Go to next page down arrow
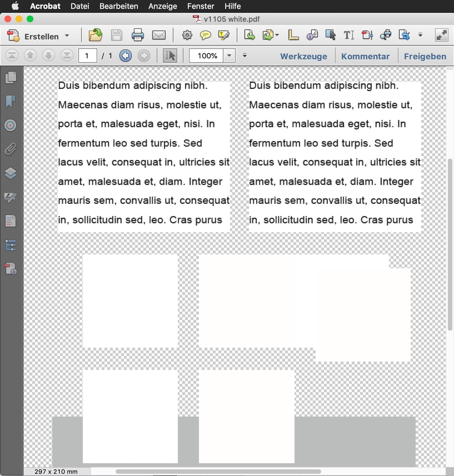This screenshot has width=454, height=476. point(48,56)
